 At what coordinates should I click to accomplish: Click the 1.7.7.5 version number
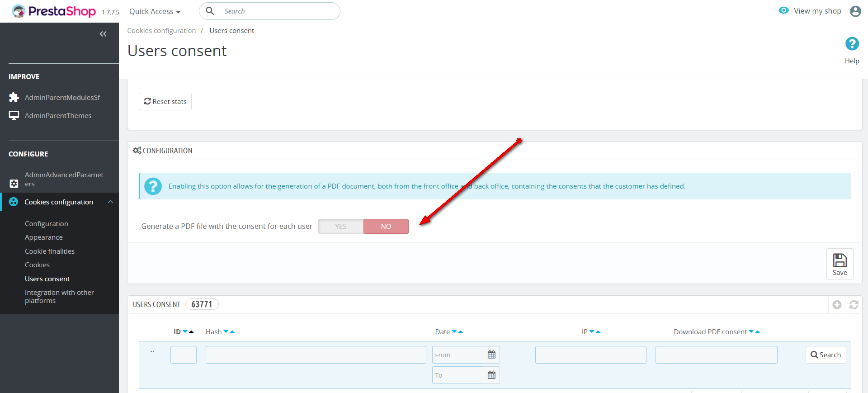click(110, 12)
